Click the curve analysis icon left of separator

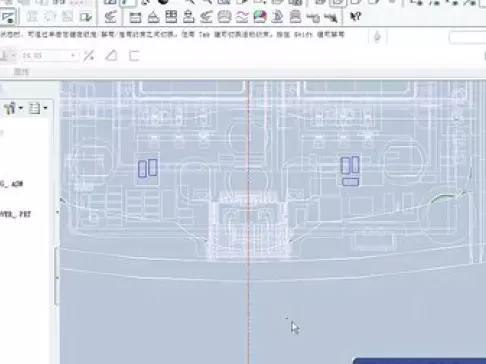tap(110, 17)
